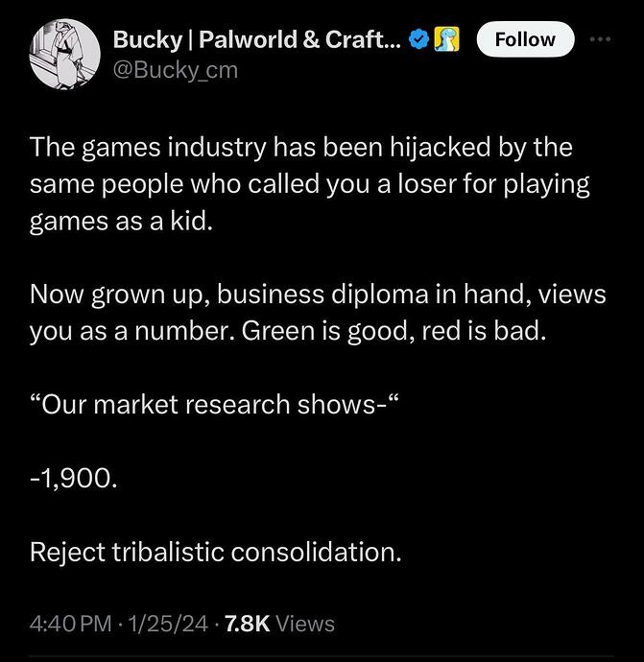The width and height of the screenshot is (644, 662).
Task: Open Bucky's profile avatar picture
Action: [x=64, y=54]
